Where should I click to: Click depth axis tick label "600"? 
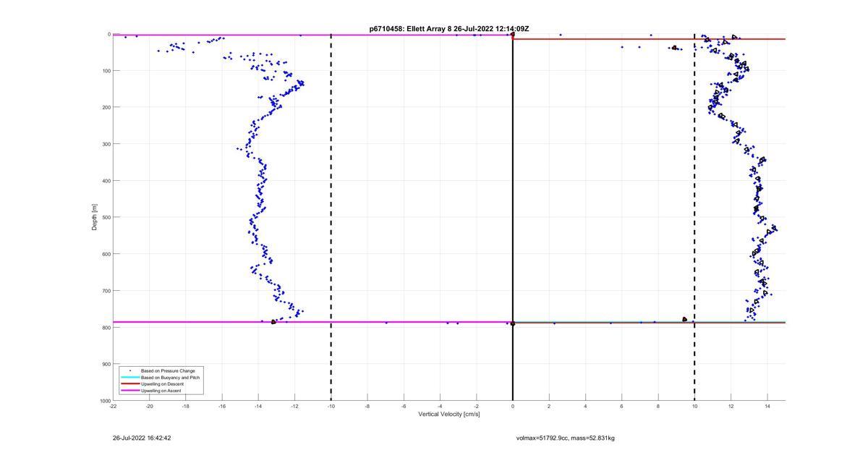106,254
